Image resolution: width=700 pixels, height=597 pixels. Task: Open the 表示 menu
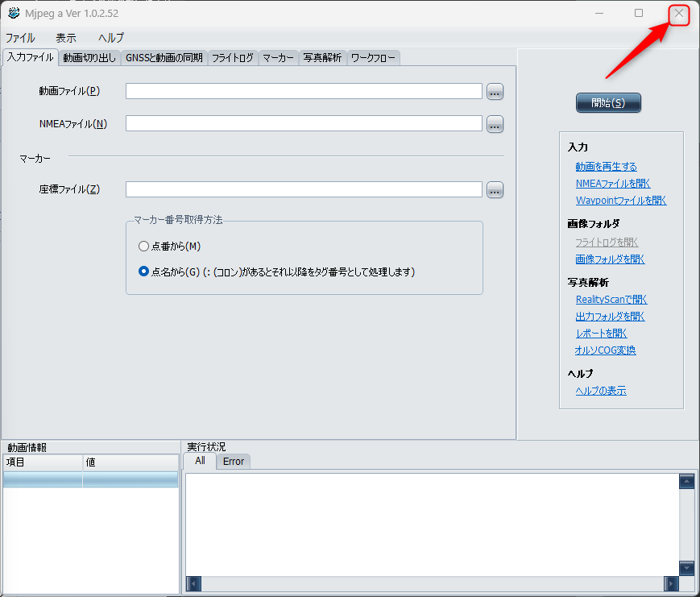(x=66, y=38)
